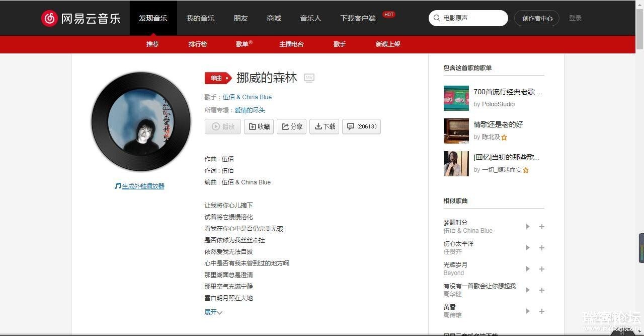
Task: Click the 收藏 button
Action: [259, 126]
